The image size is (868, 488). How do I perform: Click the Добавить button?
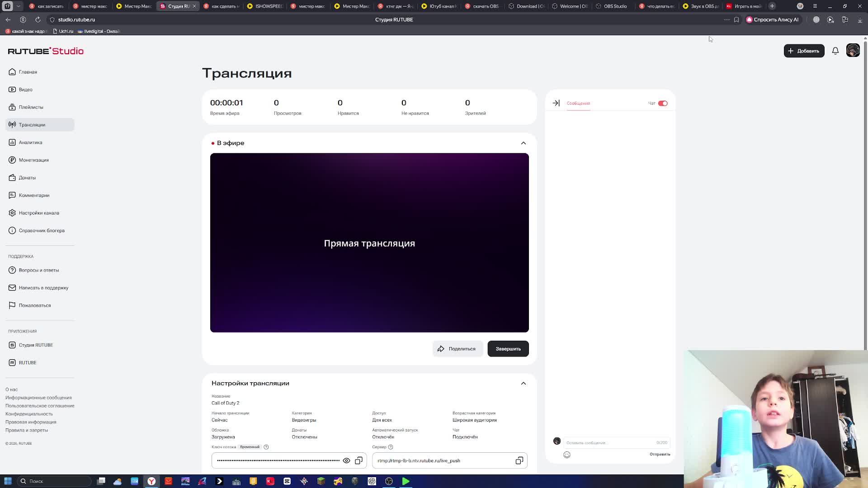point(803,51)
